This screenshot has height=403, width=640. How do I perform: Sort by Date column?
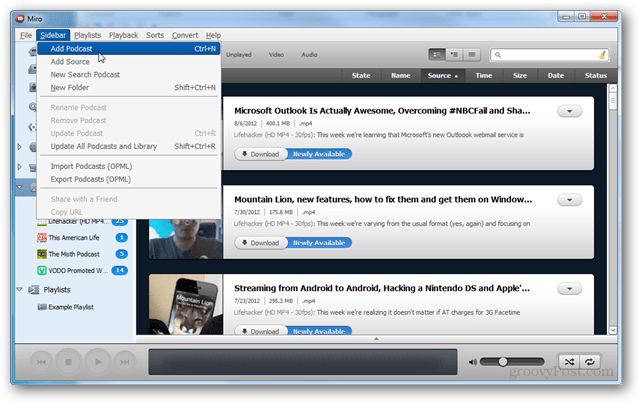[556, 76]
